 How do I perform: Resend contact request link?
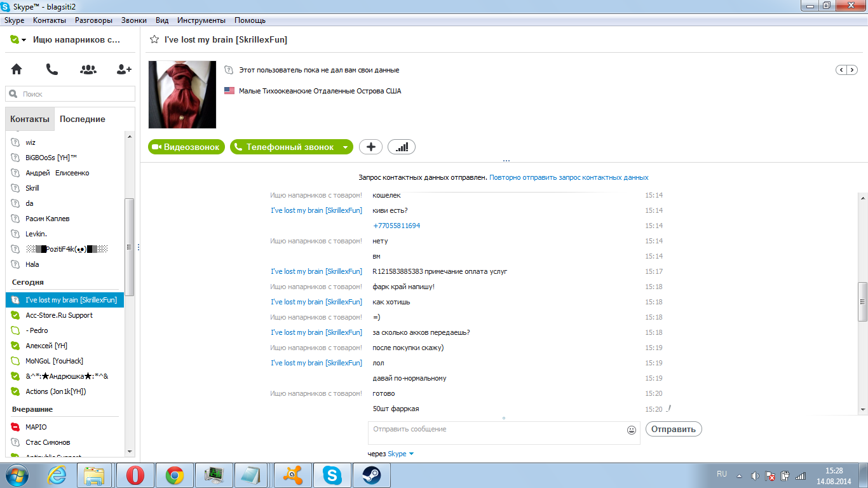click(x=569, y=177)
